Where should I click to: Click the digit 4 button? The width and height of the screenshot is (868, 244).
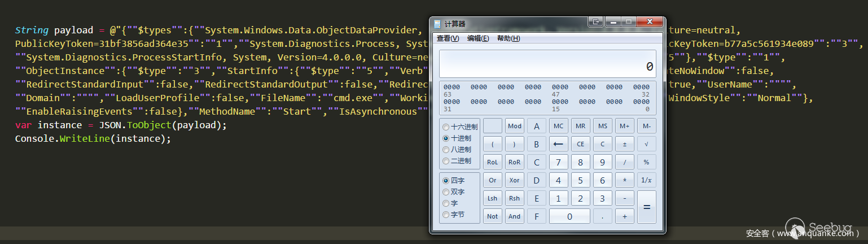click(558, 180)
